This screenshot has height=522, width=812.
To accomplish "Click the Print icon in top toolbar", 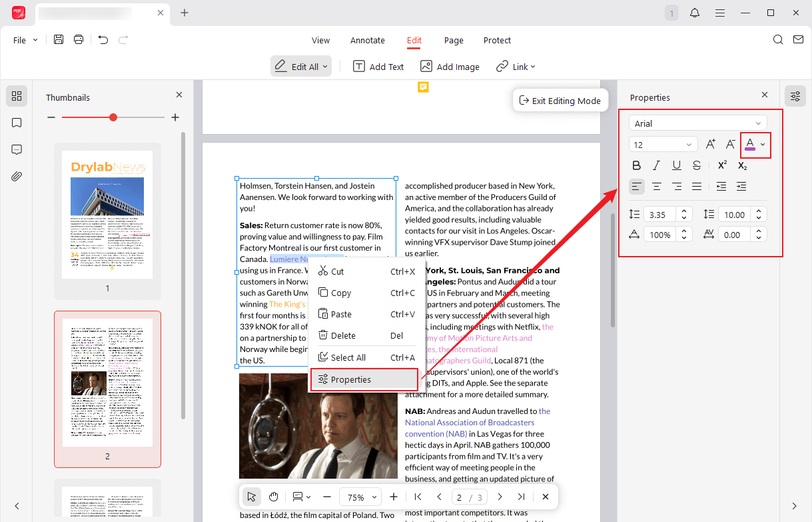I will [x=78, y=39].
